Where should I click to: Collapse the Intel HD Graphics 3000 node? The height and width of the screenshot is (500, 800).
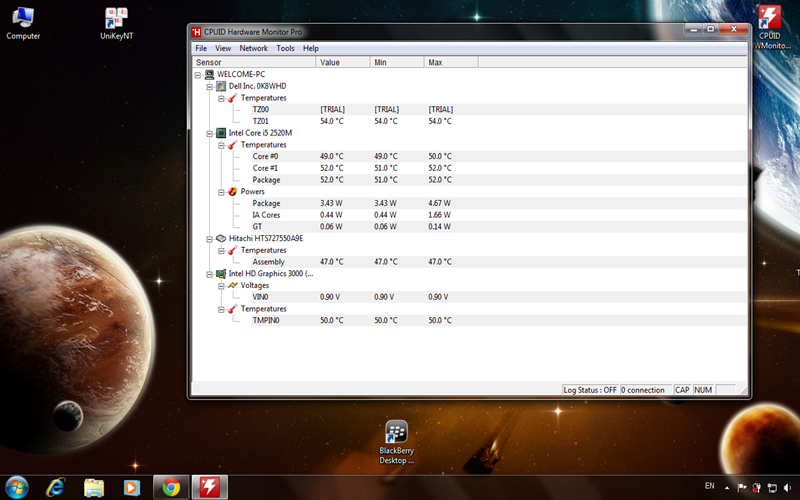tap(210, 274)
